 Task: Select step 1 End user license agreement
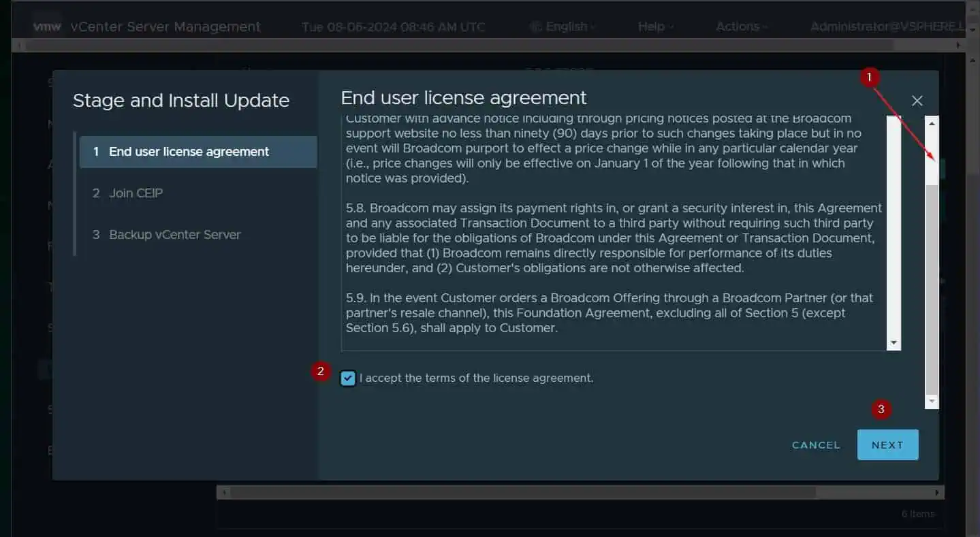pyautogui.click(x=198, y=152)
